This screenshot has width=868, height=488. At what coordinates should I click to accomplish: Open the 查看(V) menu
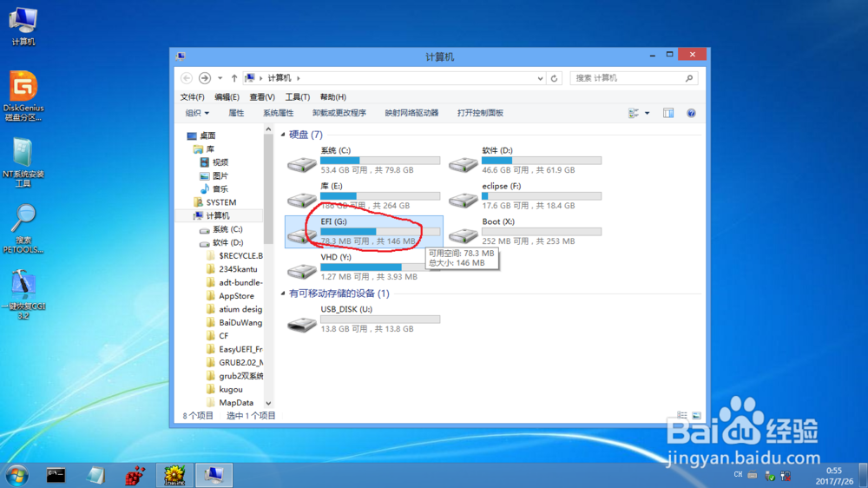tap(262, 97)
